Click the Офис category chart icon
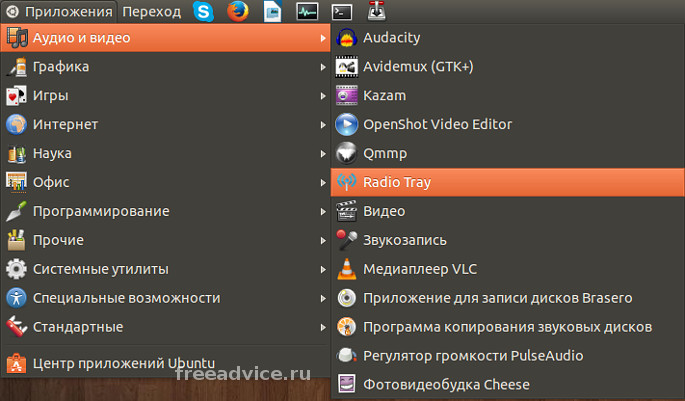Viewport: 685px width, 401px height. (17, 182)
